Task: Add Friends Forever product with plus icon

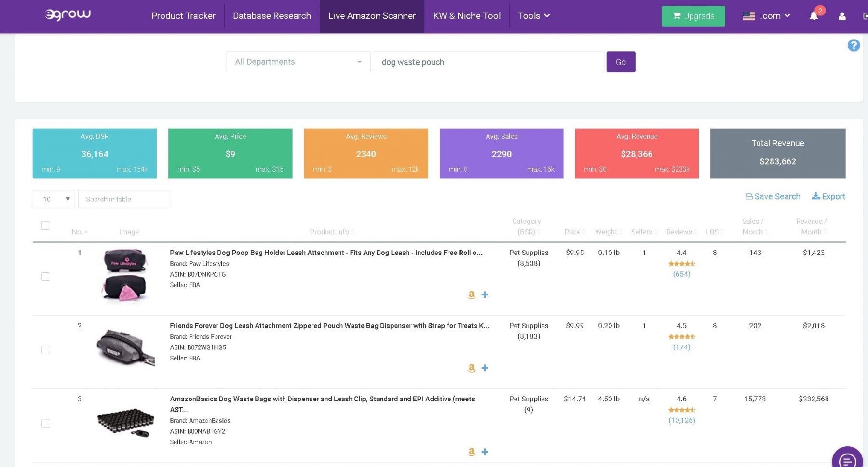Action: click(x=485, y=368)
